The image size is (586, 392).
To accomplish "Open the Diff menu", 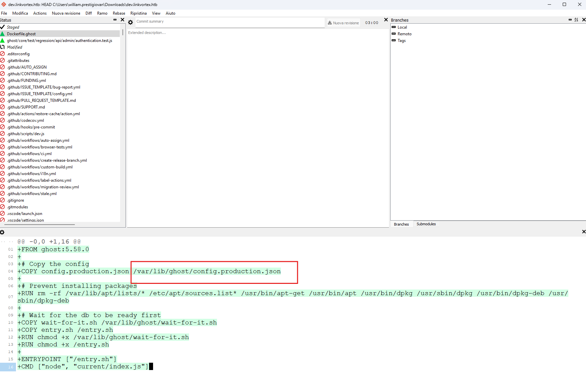I will [x=89, y=13].
